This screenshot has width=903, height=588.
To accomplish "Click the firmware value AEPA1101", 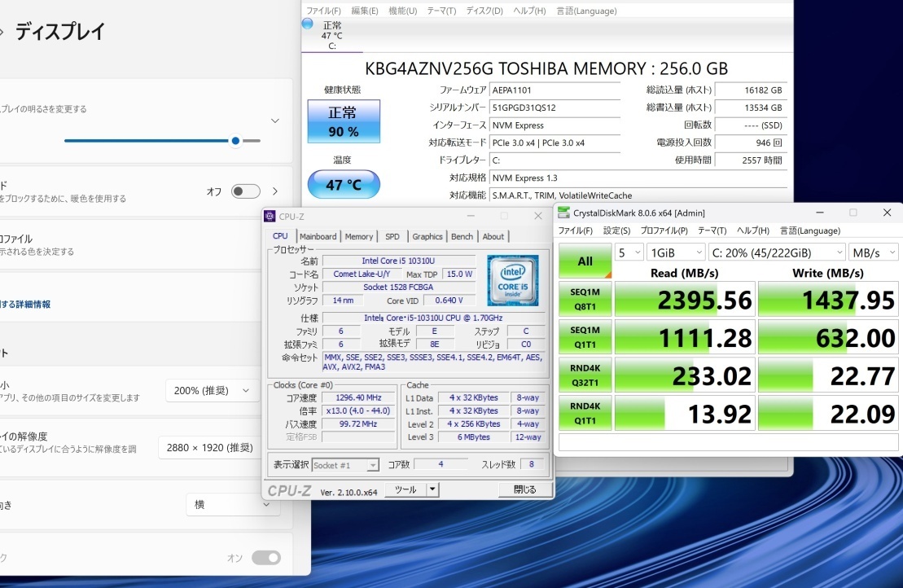I will 555,90.
